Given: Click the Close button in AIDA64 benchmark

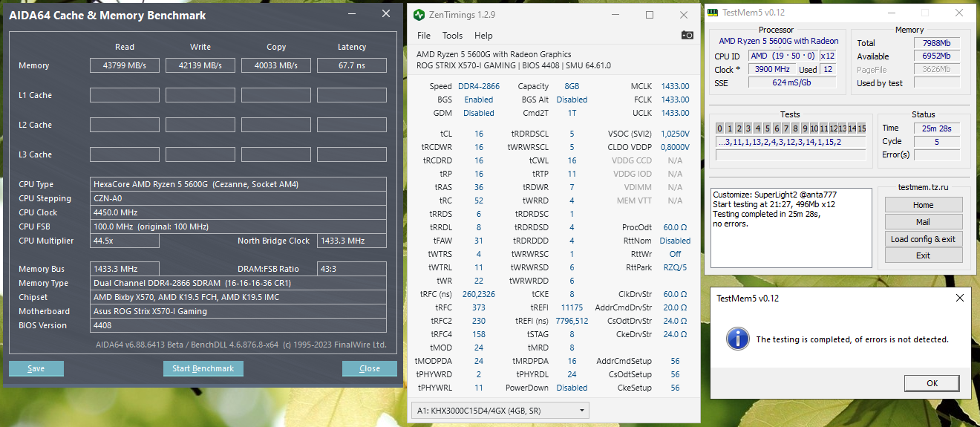Looking at the screenshot, I should click(x=370, y=368).
